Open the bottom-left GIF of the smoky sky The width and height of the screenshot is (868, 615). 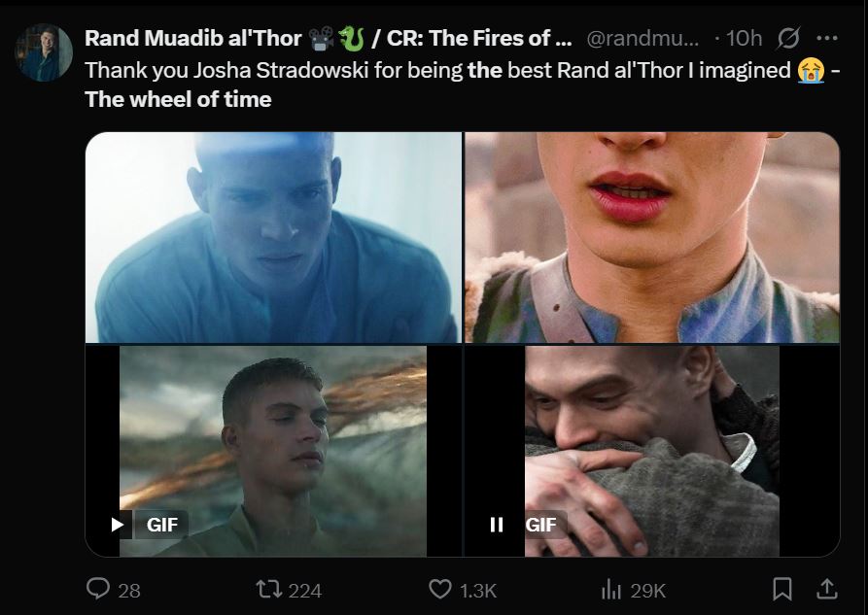pyautogui.click(x=273, y=427)
